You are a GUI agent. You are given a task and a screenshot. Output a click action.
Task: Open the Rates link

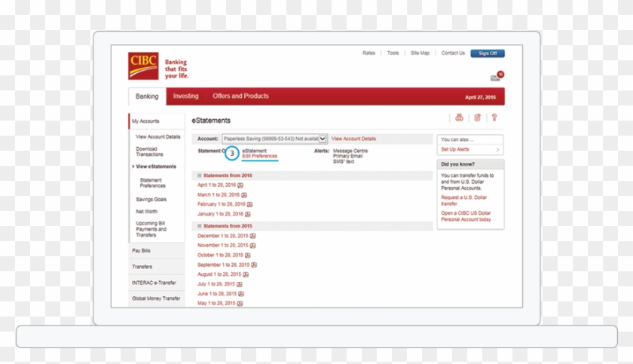[368, 53]
